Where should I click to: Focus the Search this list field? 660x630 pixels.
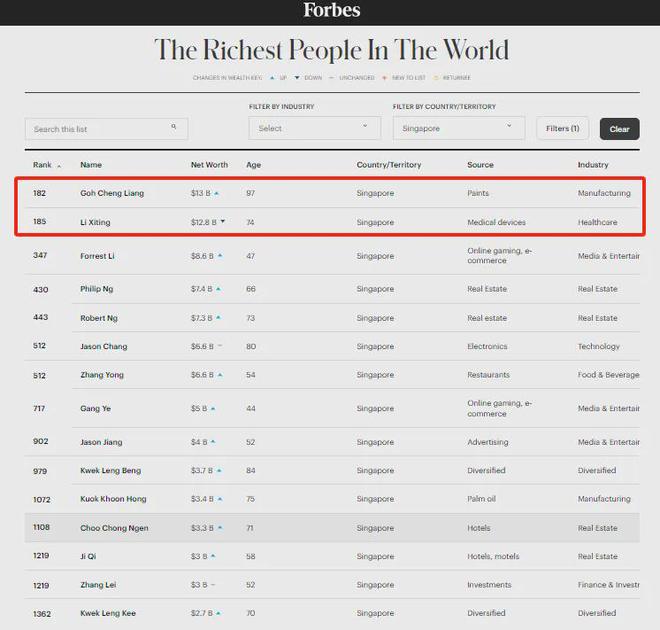tap(106, 129)
